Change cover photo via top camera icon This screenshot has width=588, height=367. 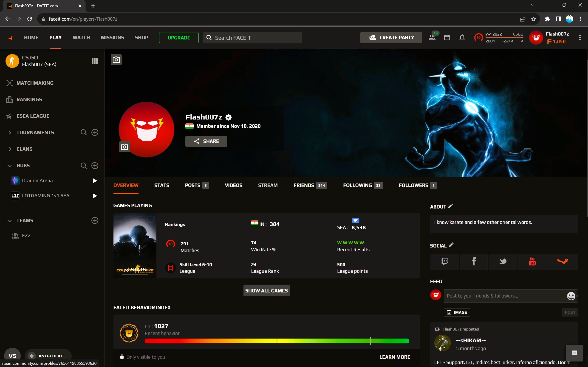[116, 60]
